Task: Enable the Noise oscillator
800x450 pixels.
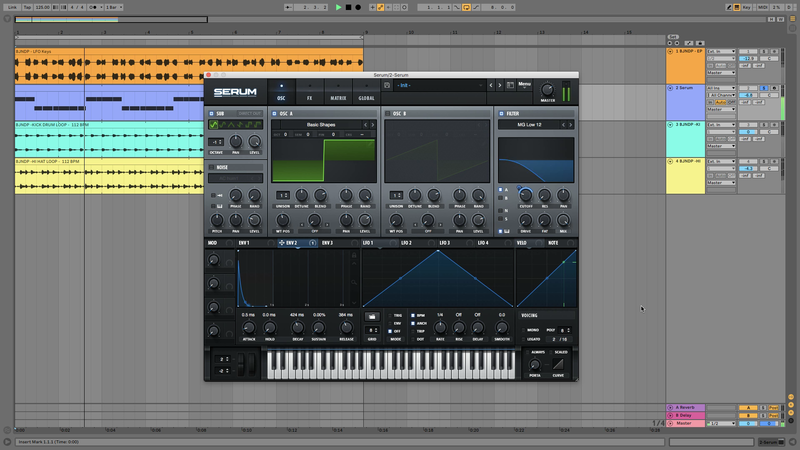Action: 211,167
